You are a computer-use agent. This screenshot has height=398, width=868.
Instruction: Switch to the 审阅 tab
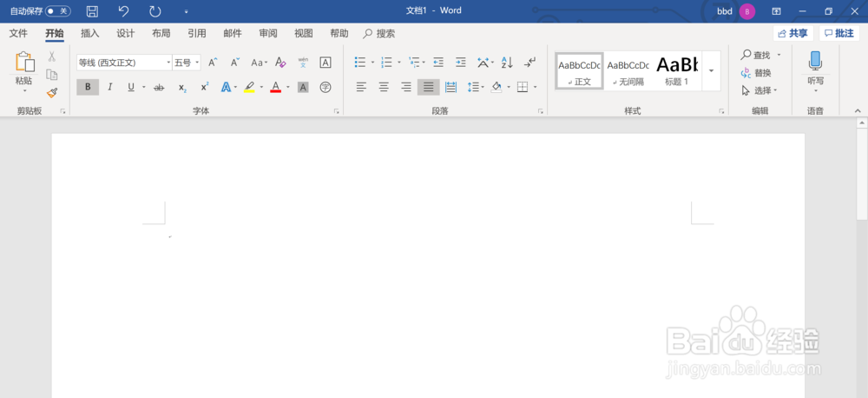pyautogui.click(x=268, y=33)
